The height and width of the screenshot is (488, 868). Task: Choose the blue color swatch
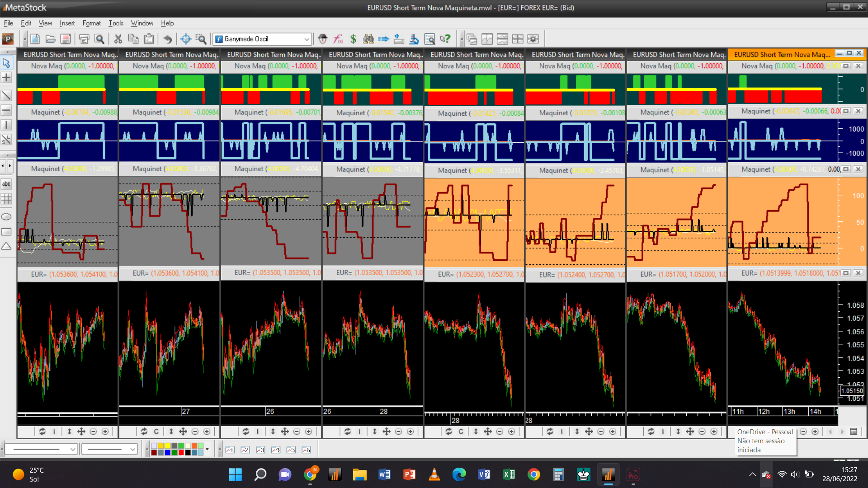168,452
